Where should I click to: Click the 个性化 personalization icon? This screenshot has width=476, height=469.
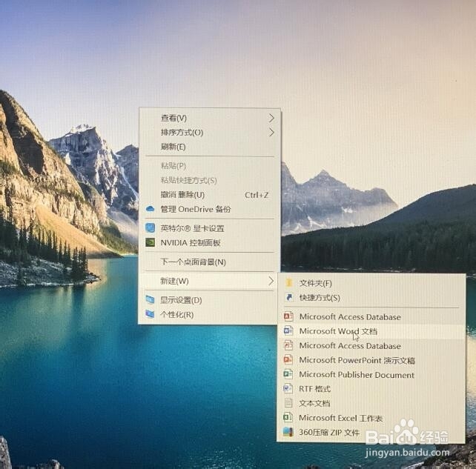(150, 313)
